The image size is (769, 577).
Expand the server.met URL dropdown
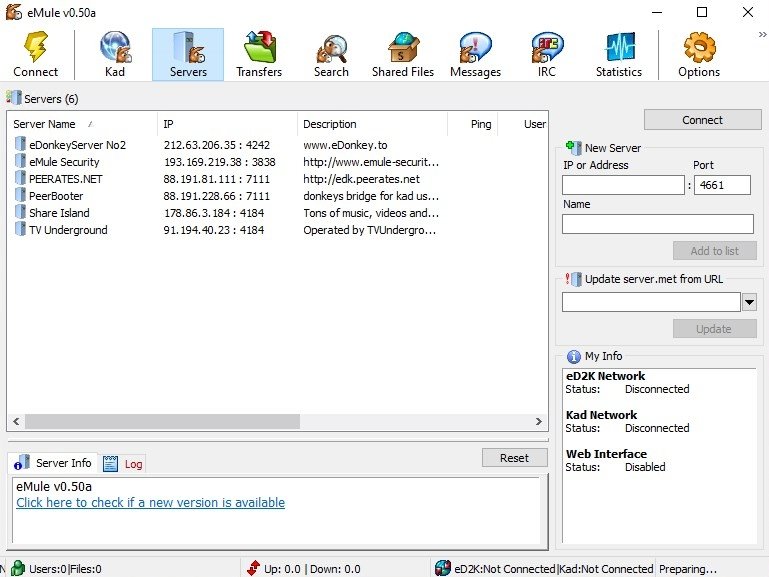coord(748,302)
